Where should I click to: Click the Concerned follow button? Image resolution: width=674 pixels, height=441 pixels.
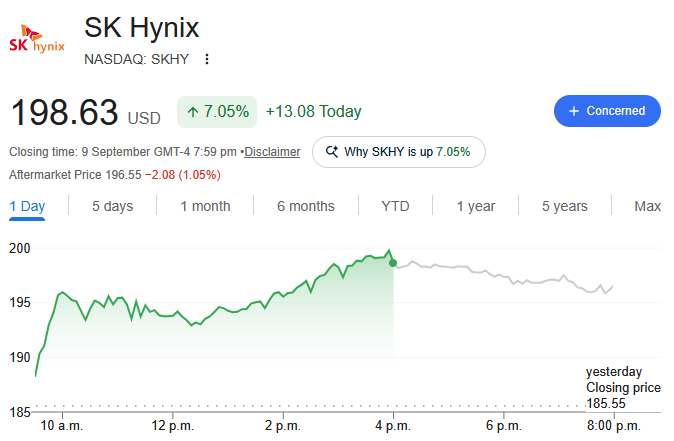pos(607,111)
